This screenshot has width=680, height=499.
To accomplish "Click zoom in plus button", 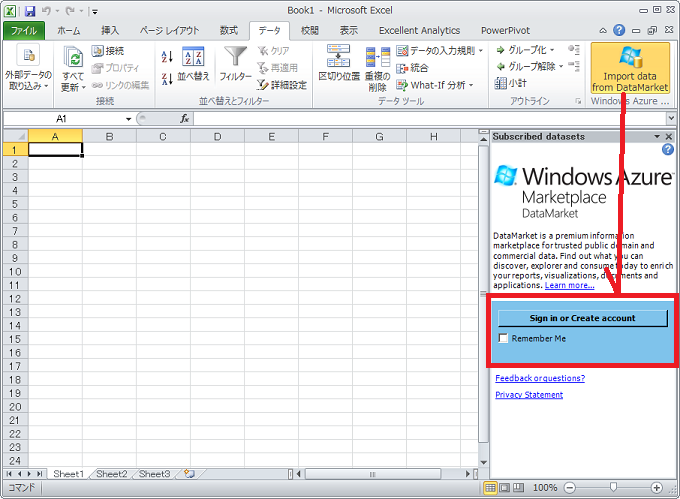I will pyautogui.click(x=657, y=488).
